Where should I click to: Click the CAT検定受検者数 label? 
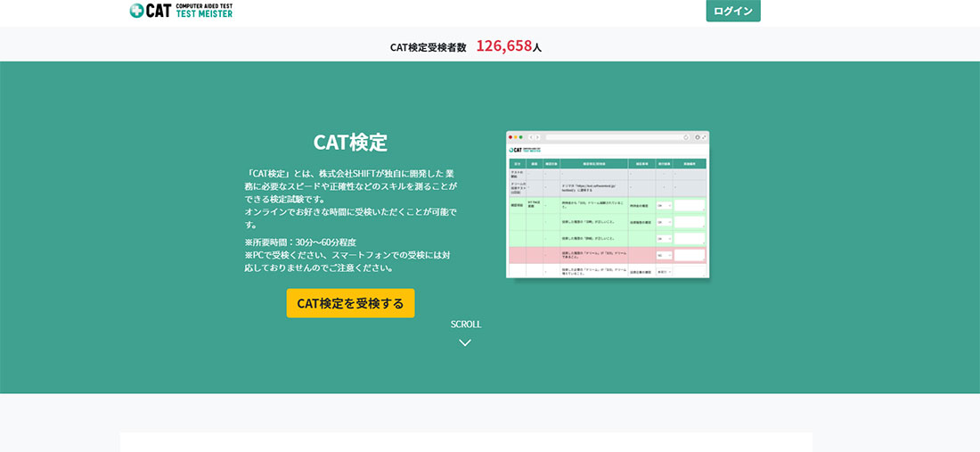click(429, 47)
